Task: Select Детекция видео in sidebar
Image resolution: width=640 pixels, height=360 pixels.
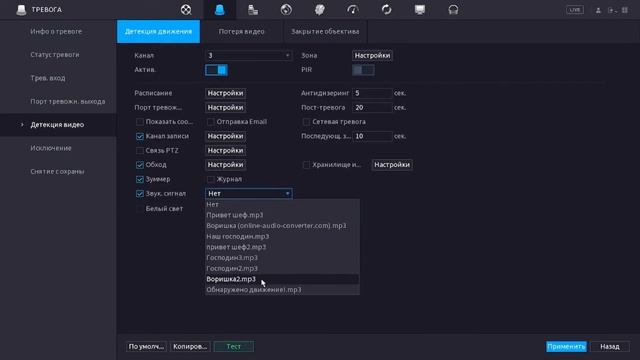Action: click(58, 124)
